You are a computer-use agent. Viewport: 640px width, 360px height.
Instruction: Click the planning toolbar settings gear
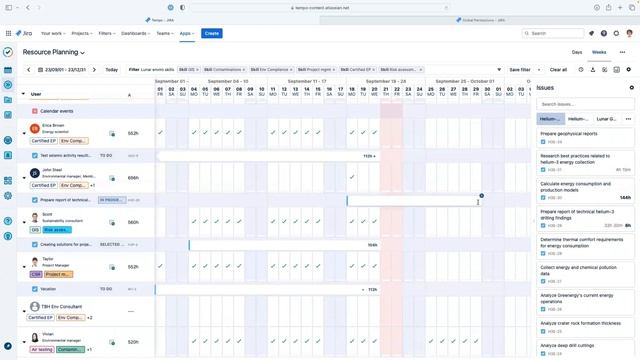(x=629, y=70)
